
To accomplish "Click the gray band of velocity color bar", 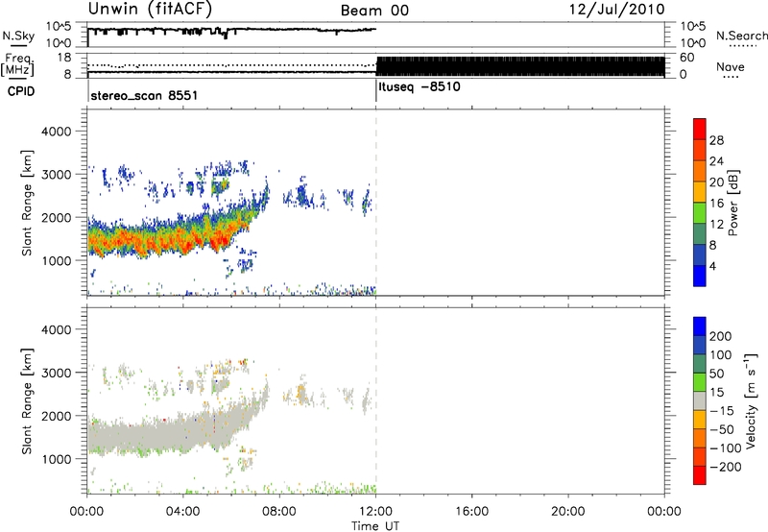I will click(700, 400).
